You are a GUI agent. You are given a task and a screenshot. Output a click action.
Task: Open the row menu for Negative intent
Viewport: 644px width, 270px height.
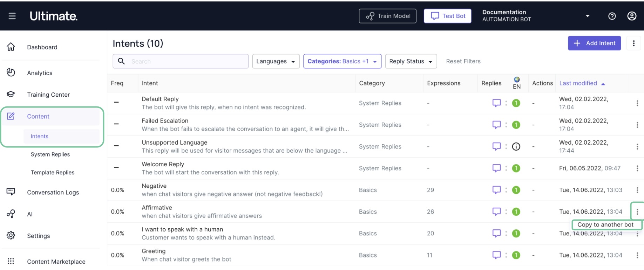[637, 190]
